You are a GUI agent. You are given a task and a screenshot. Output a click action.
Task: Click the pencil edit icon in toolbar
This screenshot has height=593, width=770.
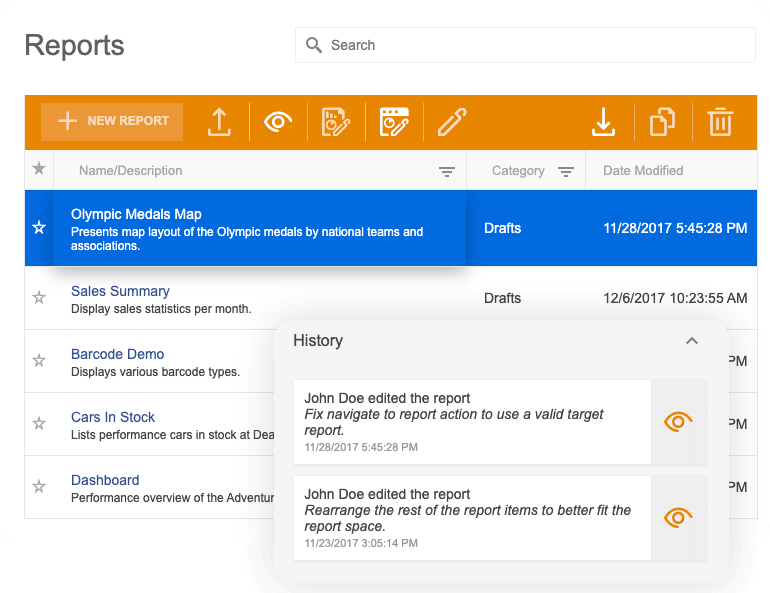click(452, 122)
